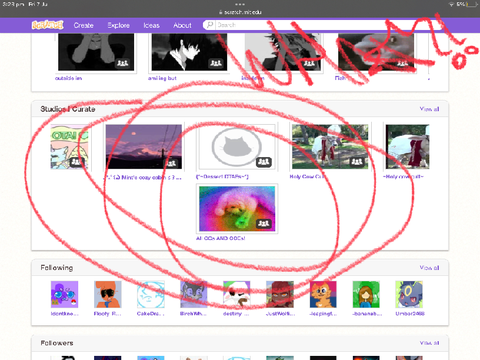Viewport: 480px width, 360px height.
Task: Open the Floofy username link
Action: point(107,314)
